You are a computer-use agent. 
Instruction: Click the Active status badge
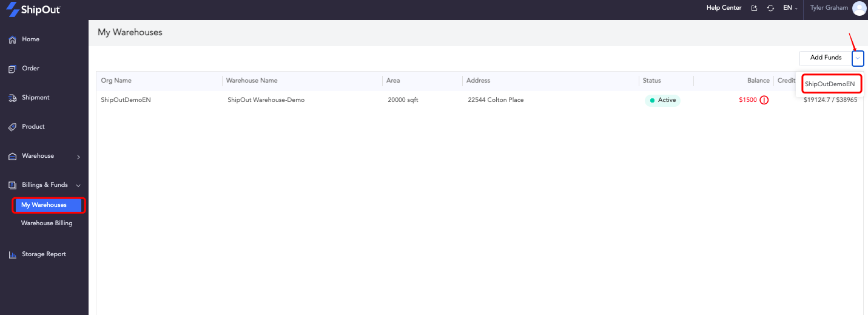(x=662, y=100)
